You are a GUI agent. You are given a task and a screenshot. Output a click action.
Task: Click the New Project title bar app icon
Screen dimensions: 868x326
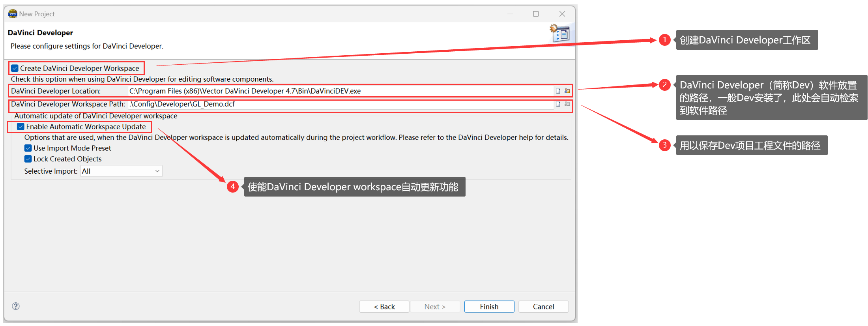(13, 14)
